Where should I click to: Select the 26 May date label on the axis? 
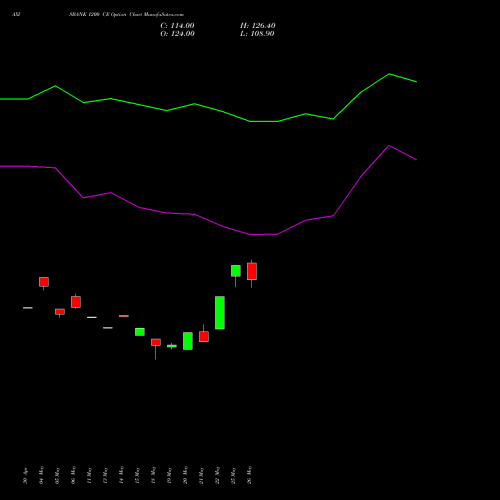click(249, 475)
